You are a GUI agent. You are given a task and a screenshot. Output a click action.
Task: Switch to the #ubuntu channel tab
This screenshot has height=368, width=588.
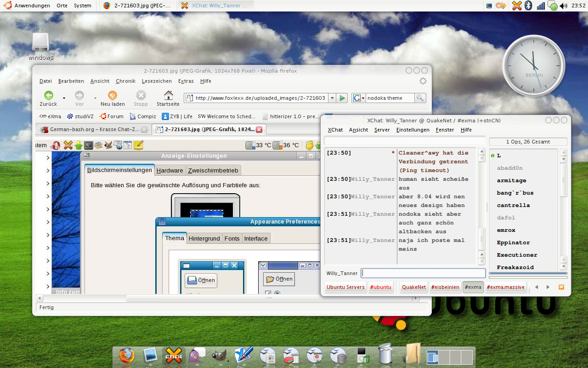coord(381,287)
